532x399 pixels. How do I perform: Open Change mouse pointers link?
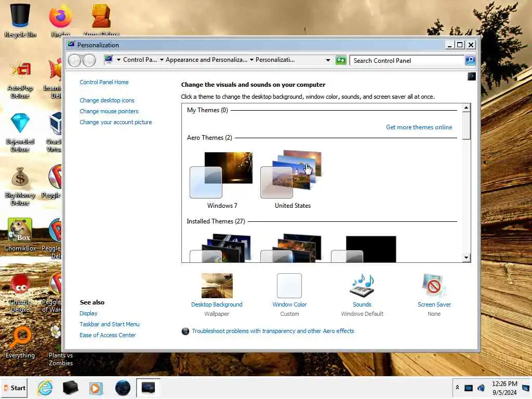pyautogui.click(x=109, y=111)
